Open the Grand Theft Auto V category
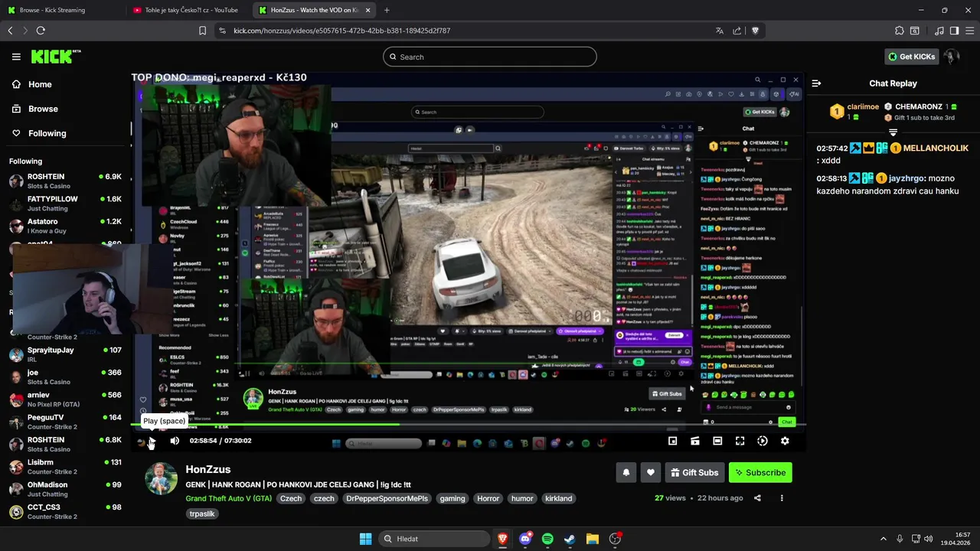This screenshot has height=551, width=980. (228, 498)
